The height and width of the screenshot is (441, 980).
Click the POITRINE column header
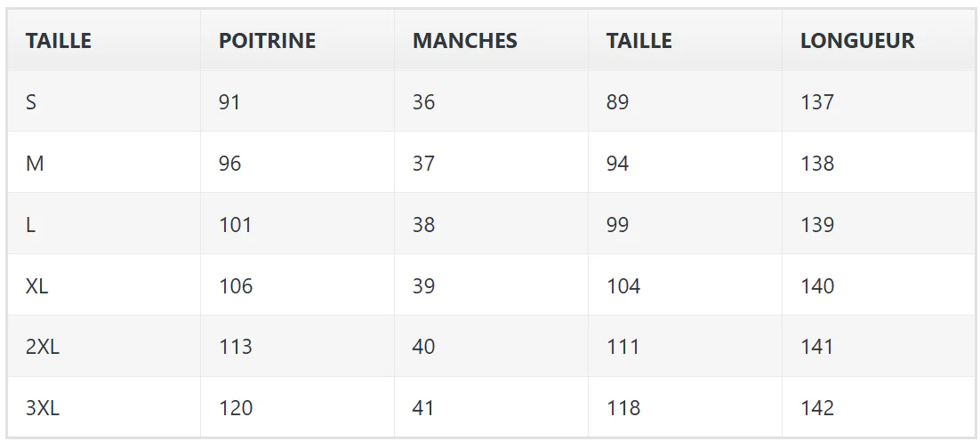click(267, 41)
